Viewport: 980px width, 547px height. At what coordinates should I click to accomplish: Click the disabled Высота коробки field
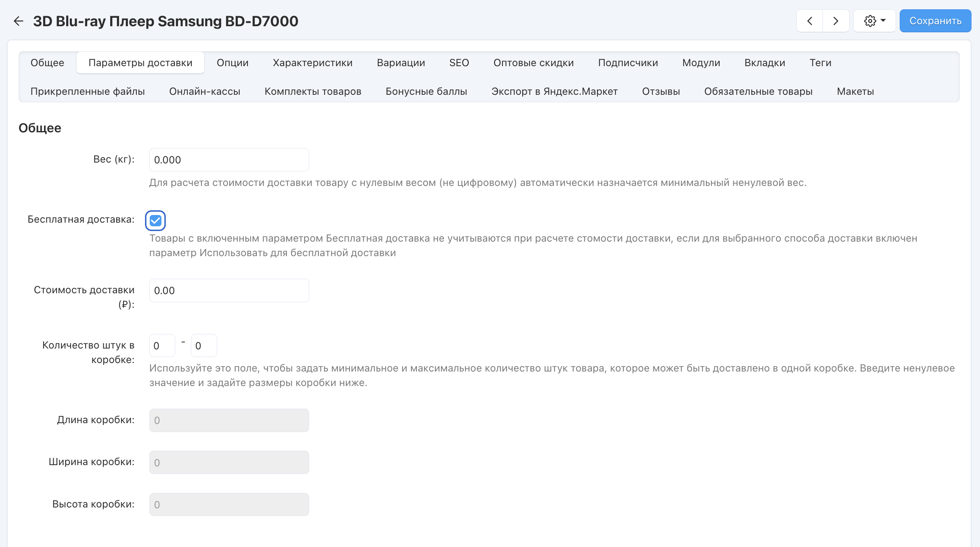pos(229,504)
